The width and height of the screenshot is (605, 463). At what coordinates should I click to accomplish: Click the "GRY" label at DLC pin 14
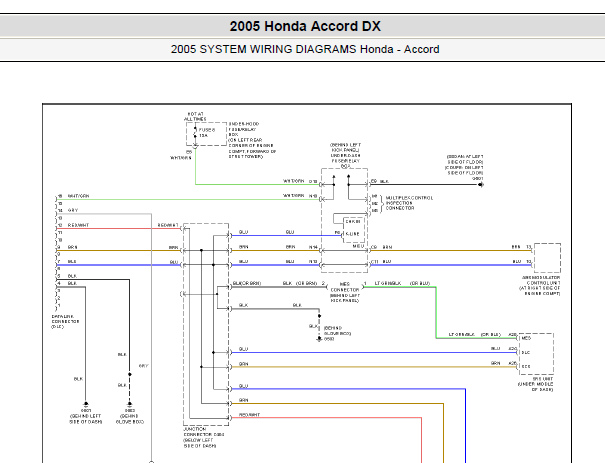(x=73, y=210)
